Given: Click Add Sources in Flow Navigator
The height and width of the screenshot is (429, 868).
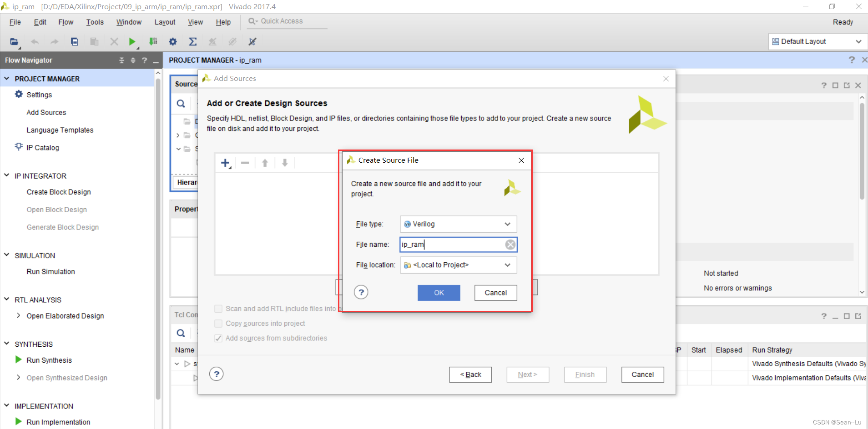Looking at the screenshot, I should 46,112.
